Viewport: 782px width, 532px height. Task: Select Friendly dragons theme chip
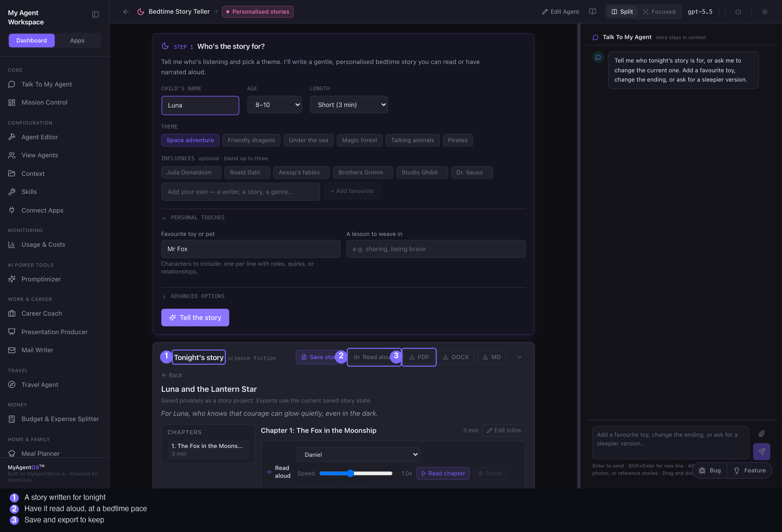251,140
